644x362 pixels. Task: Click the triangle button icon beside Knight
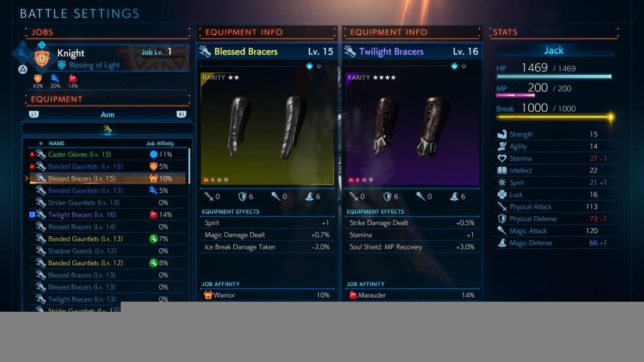pyautogui.click(x=23, y=69)
